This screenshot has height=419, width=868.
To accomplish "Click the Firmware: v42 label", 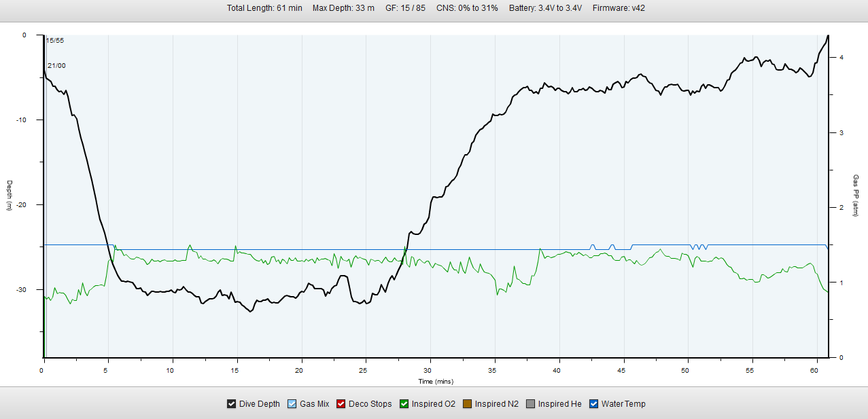I will (618, 8).
